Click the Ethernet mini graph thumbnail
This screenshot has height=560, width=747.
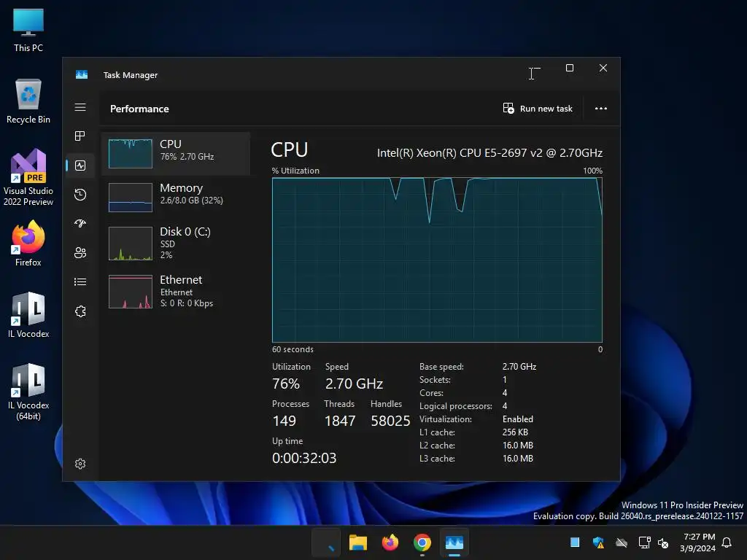tap(131, 292)
